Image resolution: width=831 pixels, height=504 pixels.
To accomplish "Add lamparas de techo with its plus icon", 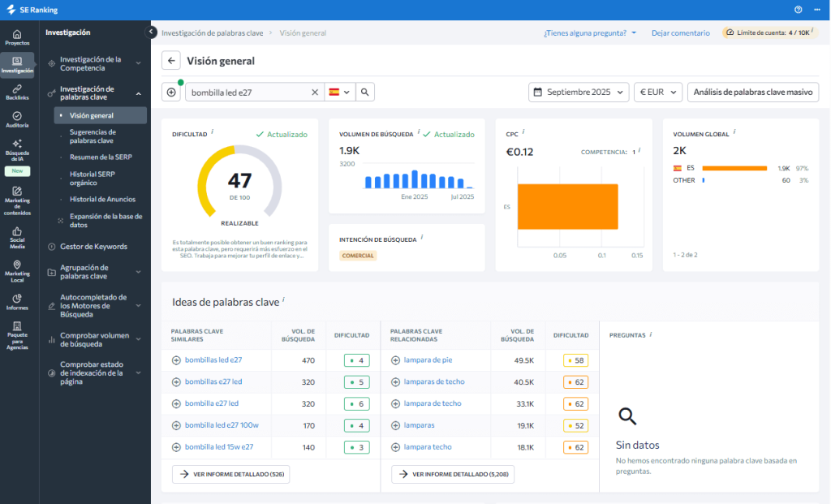I will [x=395, y=382].
